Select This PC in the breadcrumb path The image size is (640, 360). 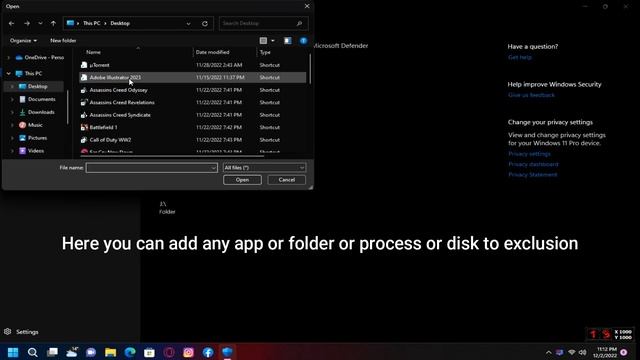91,23
